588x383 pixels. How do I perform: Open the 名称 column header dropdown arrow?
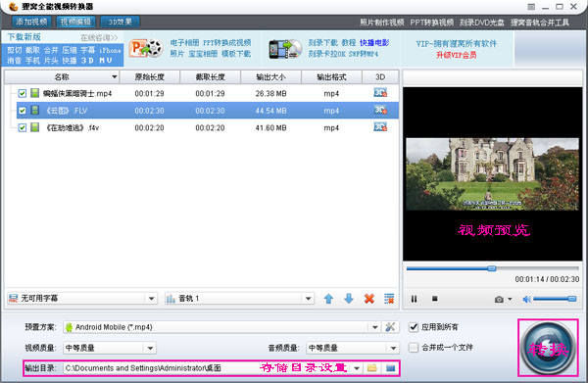[x=115, y=77]
